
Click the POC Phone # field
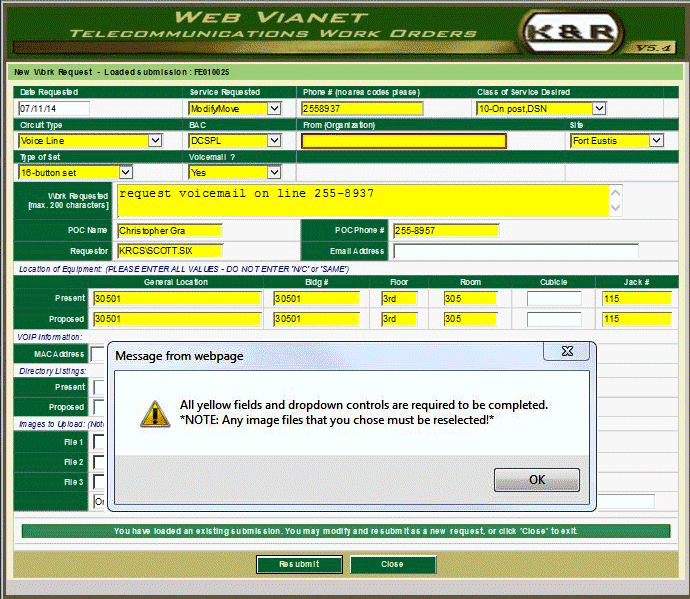pyautogui.click(x=446, y=231)
